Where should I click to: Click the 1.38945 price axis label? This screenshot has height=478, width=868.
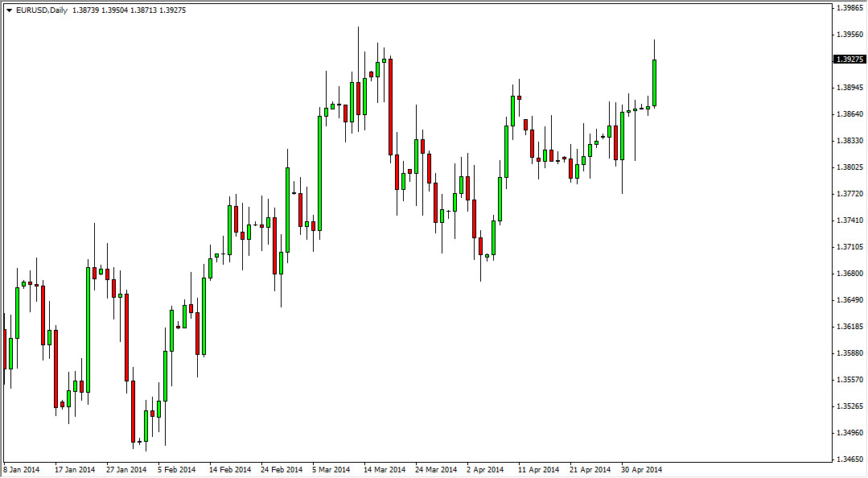coord(850,88)
